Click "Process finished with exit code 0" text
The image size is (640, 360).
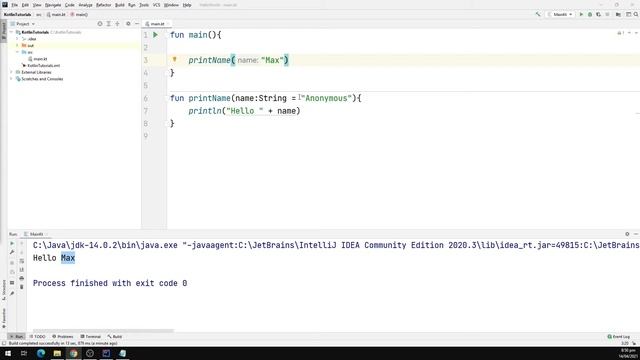[x=110, y=283]
